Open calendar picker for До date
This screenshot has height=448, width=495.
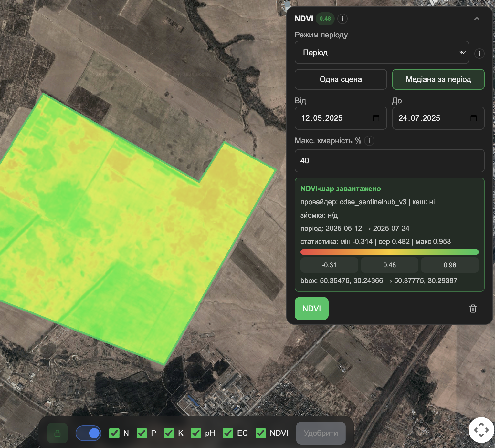(473, 118)
